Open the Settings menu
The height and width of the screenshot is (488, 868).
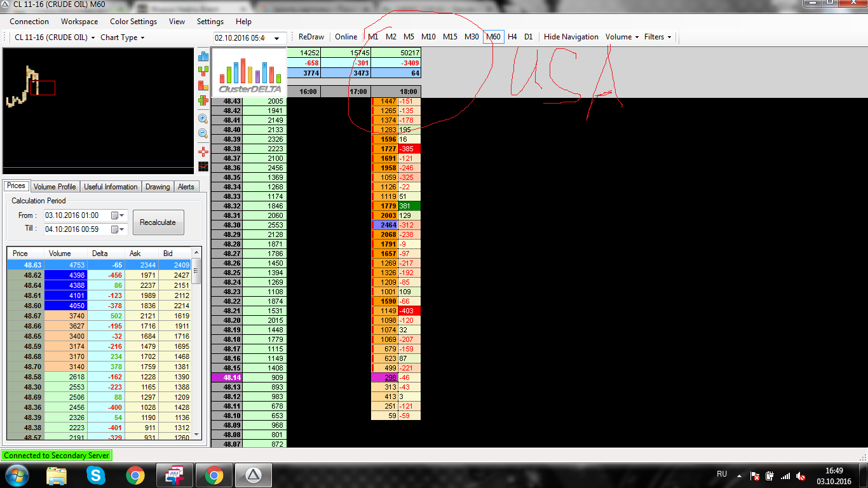coord(210,22)
